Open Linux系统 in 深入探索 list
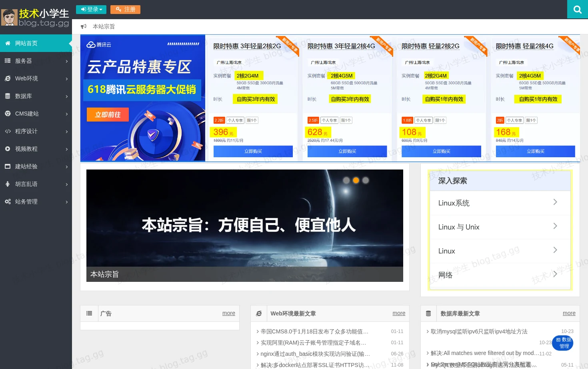Image resolution: width=588 pixels, height=369 pixels. 500,203
